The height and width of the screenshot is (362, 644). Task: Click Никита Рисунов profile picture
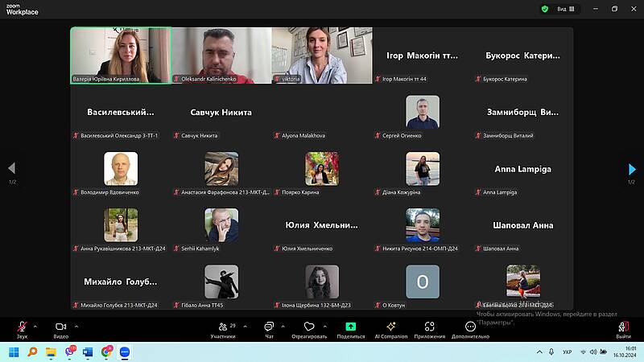[423, 224]
